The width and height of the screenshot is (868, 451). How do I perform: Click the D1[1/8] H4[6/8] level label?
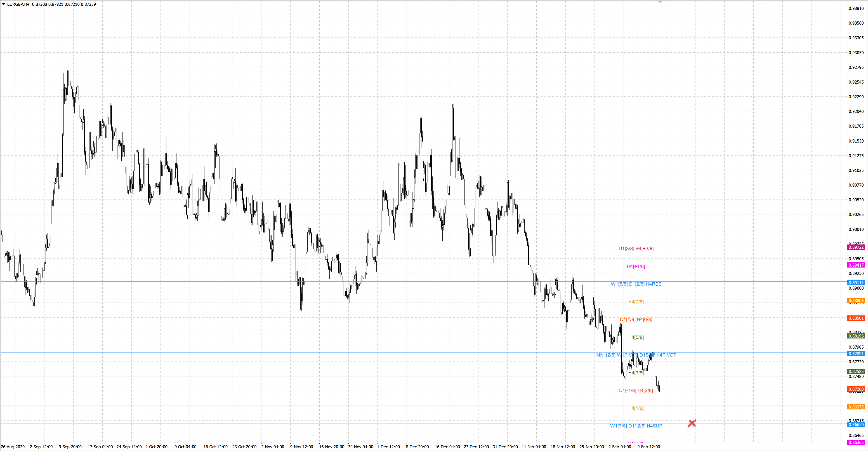pyautogui.click(x=636, y=319)
